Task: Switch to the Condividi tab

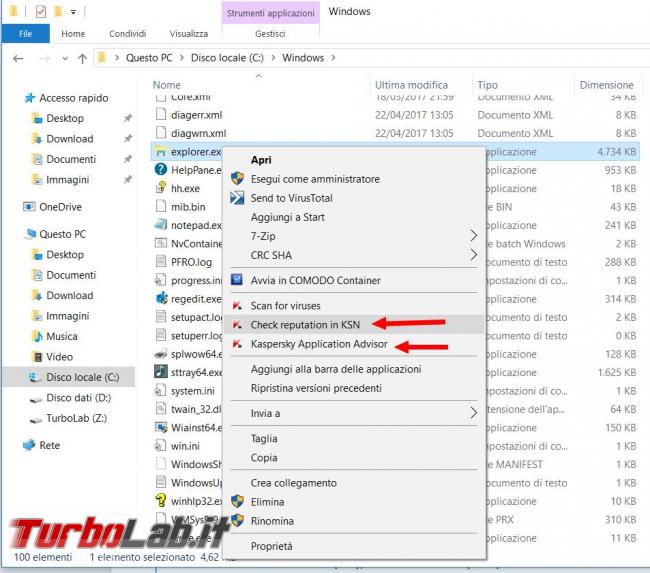Action: pos(127,34)
